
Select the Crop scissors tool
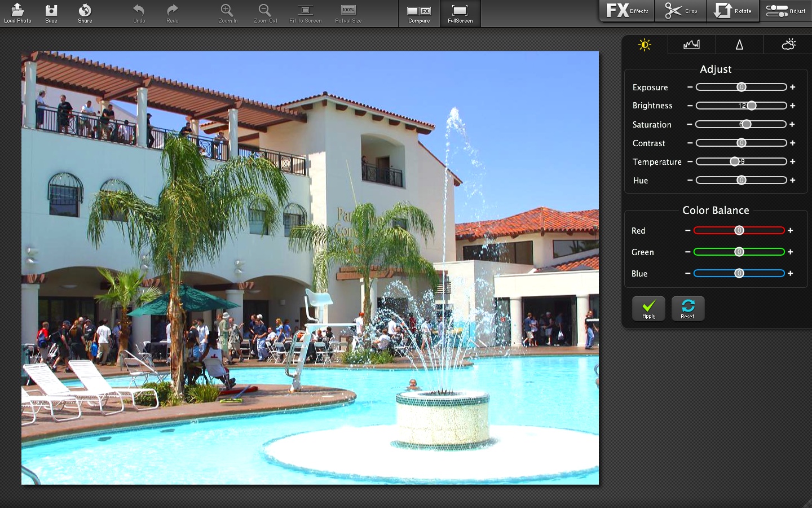(681, 11)
